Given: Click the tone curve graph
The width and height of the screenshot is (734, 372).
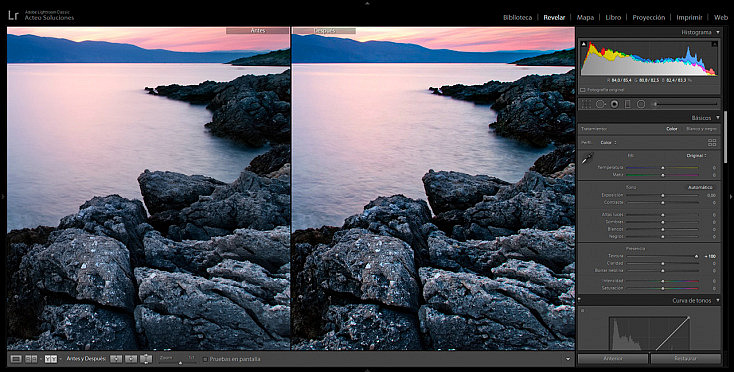Looking at the screenshot, I should tap(649, 333).
